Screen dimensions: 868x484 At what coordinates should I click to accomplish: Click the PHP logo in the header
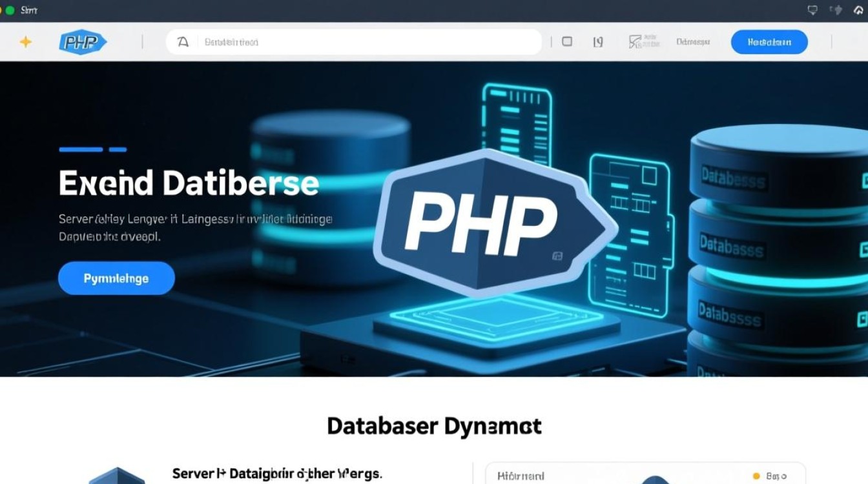point(83,41)
